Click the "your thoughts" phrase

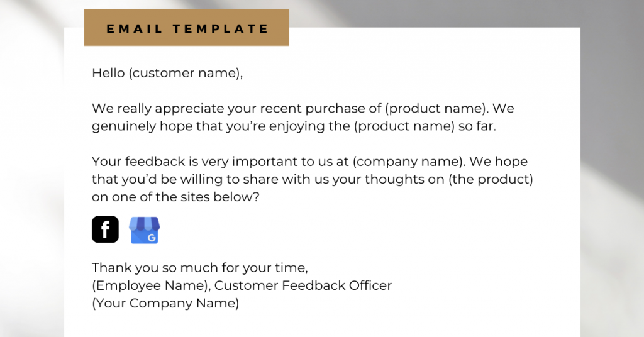tap(379, 179)
